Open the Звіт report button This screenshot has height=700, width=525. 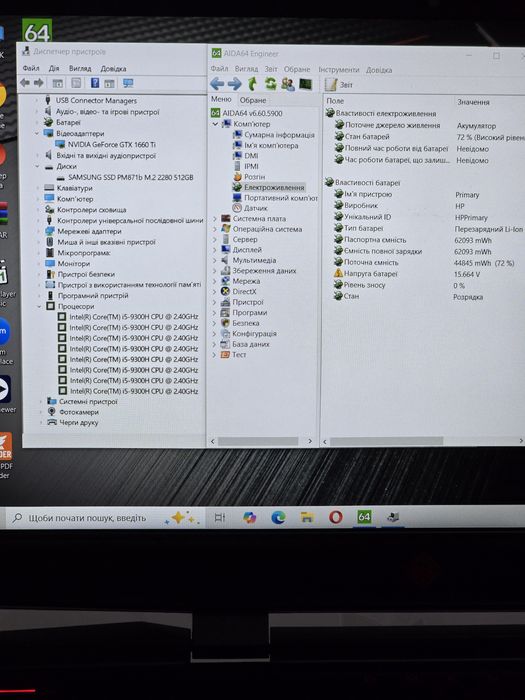pyautogui.click(x=339, y=84)
